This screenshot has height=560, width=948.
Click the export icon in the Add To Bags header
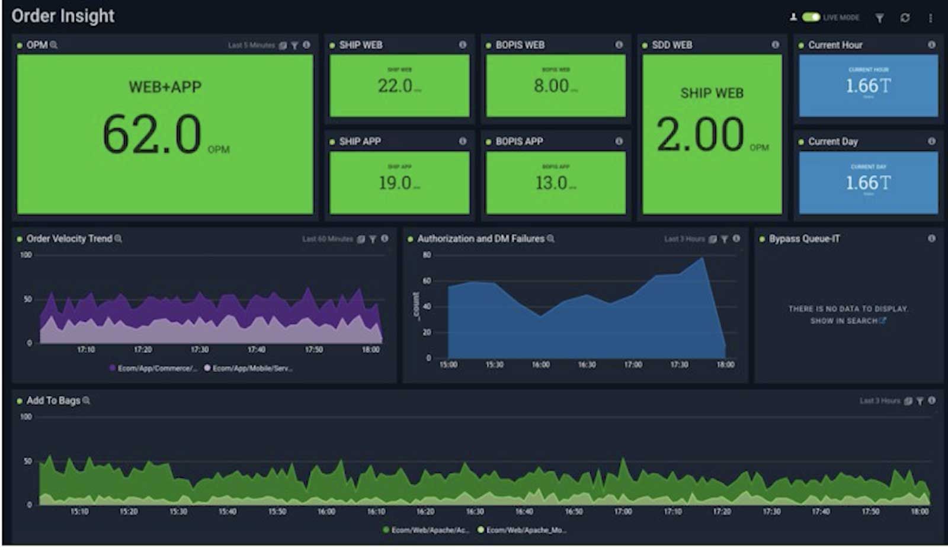point(909,401)
